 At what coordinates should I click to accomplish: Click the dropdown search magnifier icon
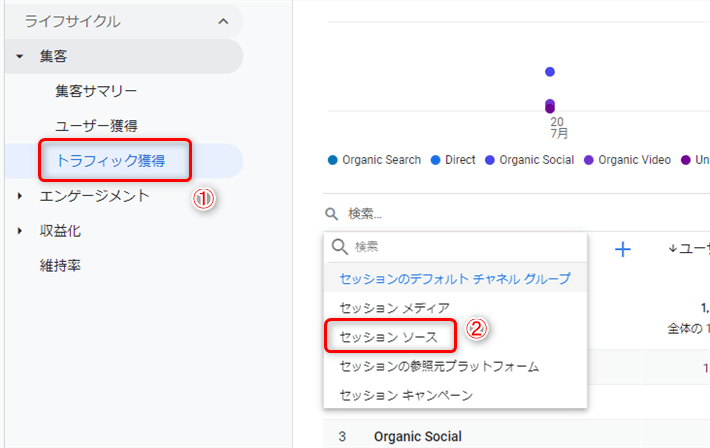coord(340,247)
